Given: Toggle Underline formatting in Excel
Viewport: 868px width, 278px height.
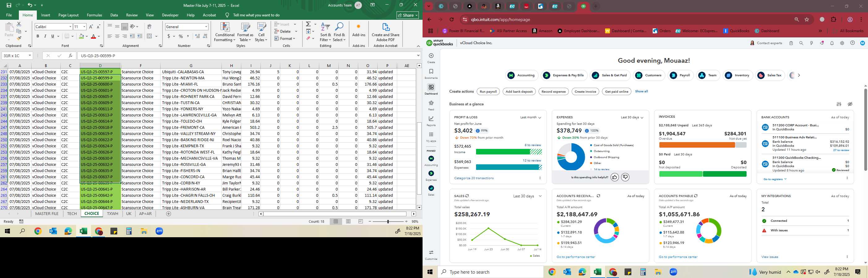Looking at the screenshot, I should click(x=53, y=36).
